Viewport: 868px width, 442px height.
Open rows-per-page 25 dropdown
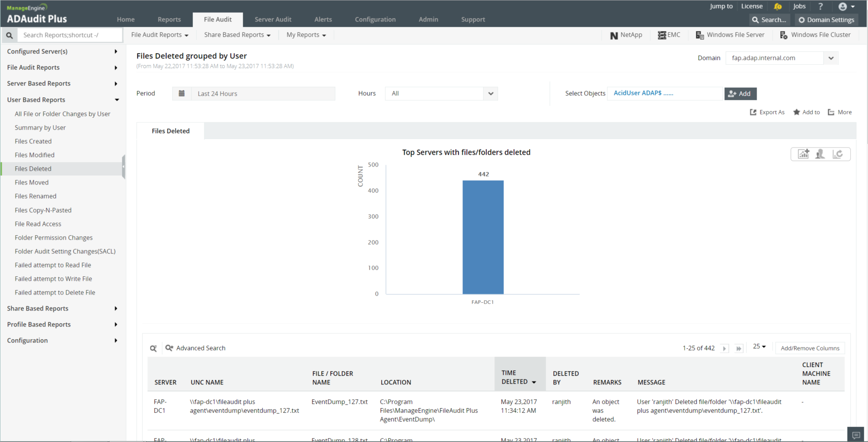pyautogui.click(x=759, y=347)
